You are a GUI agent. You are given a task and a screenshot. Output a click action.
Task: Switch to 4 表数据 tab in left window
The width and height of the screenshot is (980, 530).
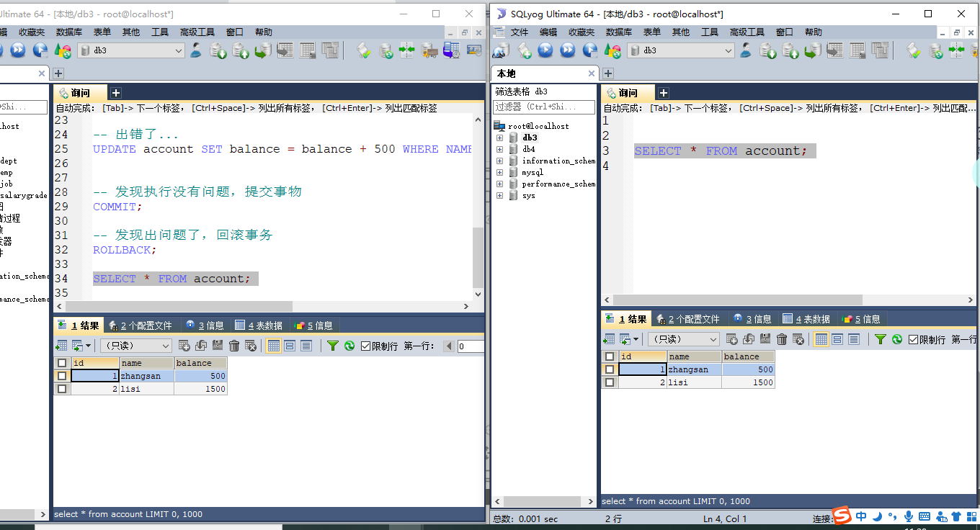click(259, 325)
